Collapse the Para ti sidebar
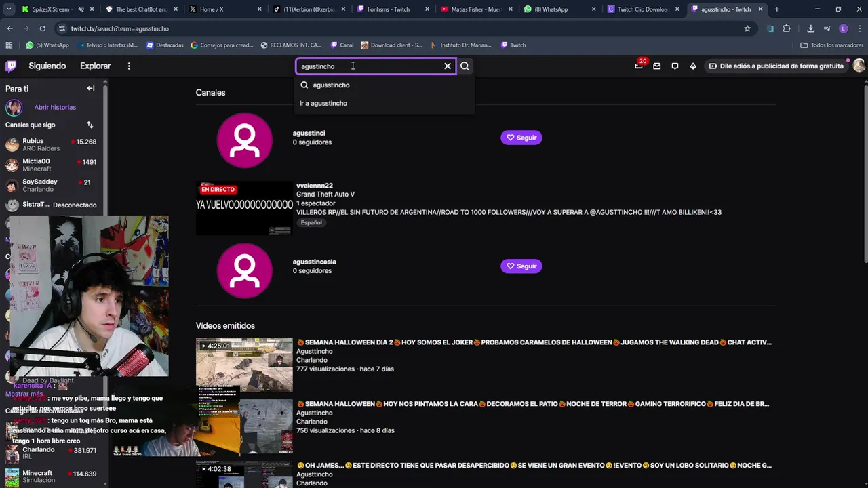 90,88
